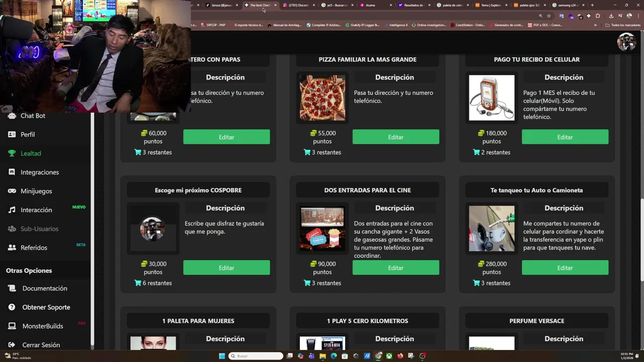This screenshot has height=362, width=644.
Task: Open OBS Studio taskbar icon
Action: click(422, 356)
